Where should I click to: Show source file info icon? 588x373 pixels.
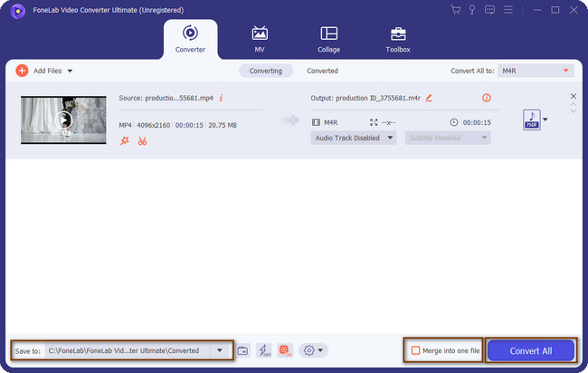coord(222,98)
